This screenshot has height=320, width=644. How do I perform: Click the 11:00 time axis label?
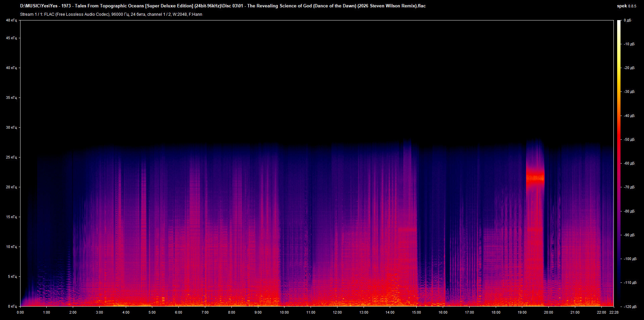click(311, 313)
